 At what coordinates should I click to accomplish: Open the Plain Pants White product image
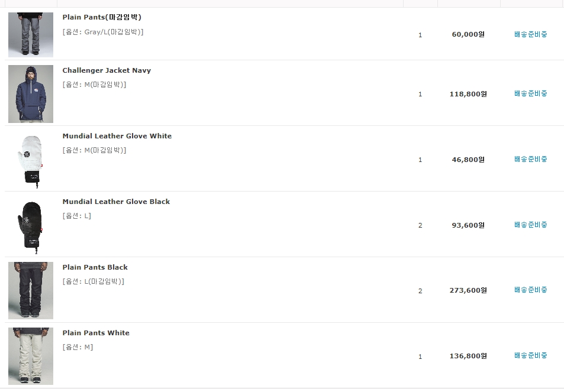click(x=31, y=356)
